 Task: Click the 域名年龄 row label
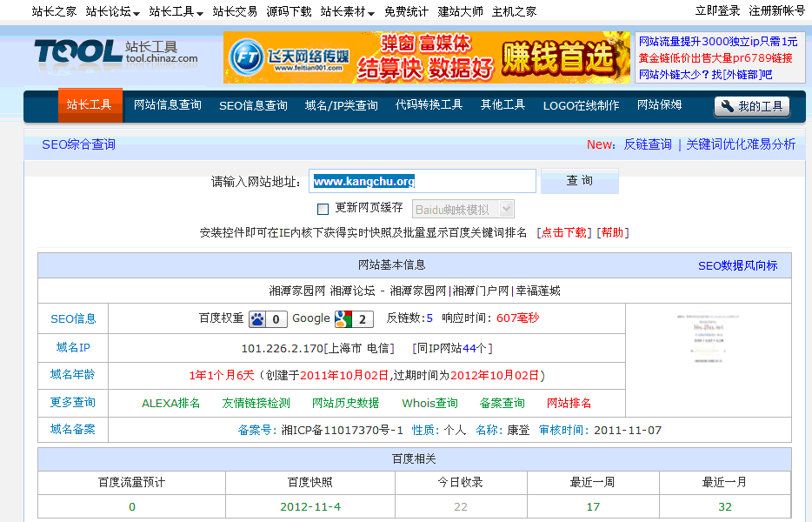click(73, 374)
